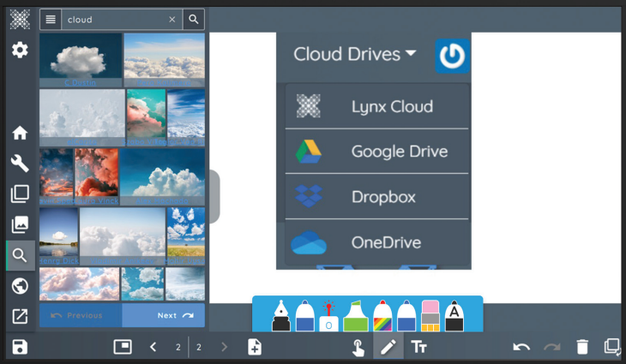The height and width of the screenshot is (364, 626).
Task: Toggle the finger touch mode
Action: coord(358,347)
